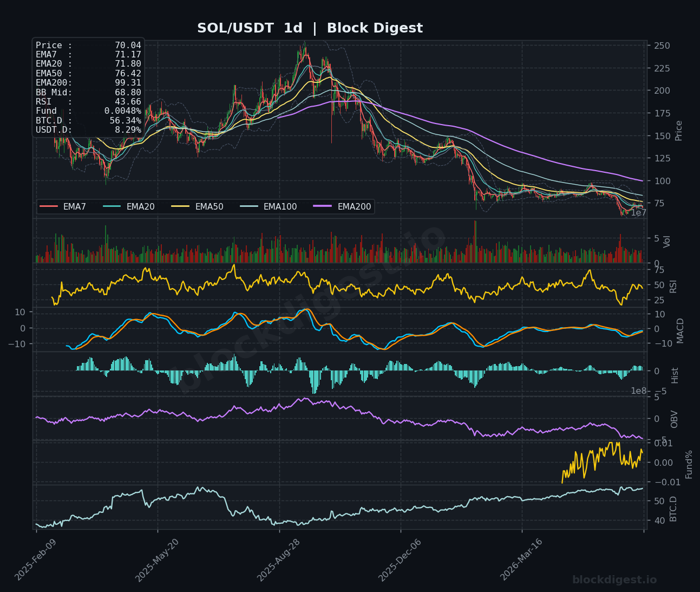Select the 2025-Dec-06 date label

[x=399, y=560]
